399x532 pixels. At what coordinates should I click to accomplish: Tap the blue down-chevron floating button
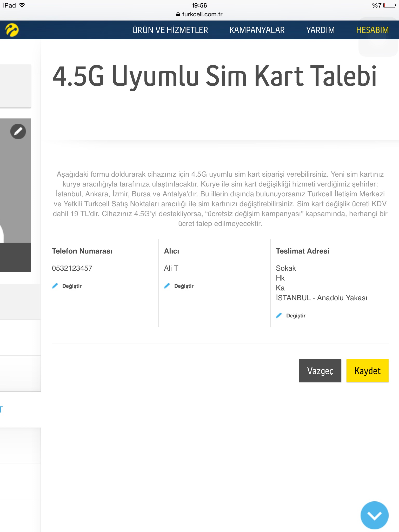374,515
